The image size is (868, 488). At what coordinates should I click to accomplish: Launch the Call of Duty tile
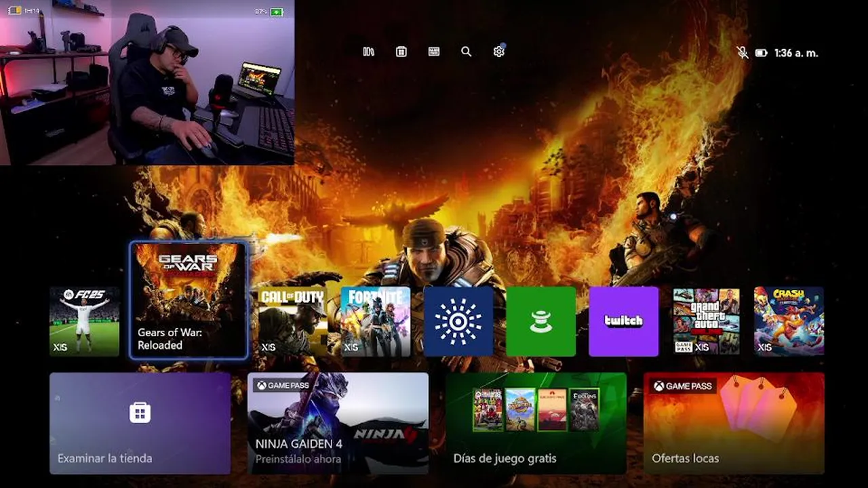(x=293, y=321)
